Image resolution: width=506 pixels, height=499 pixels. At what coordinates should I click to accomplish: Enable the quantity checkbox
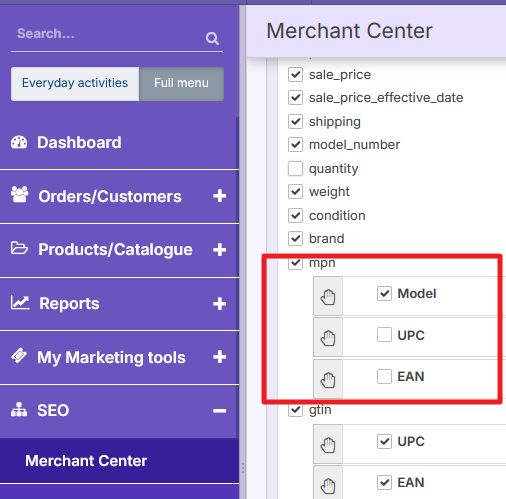(x=295, y=168)
